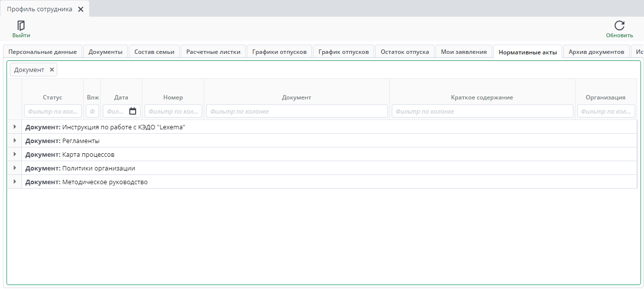
Task: Expand the Регламенты document group
Action: [15, 141]
